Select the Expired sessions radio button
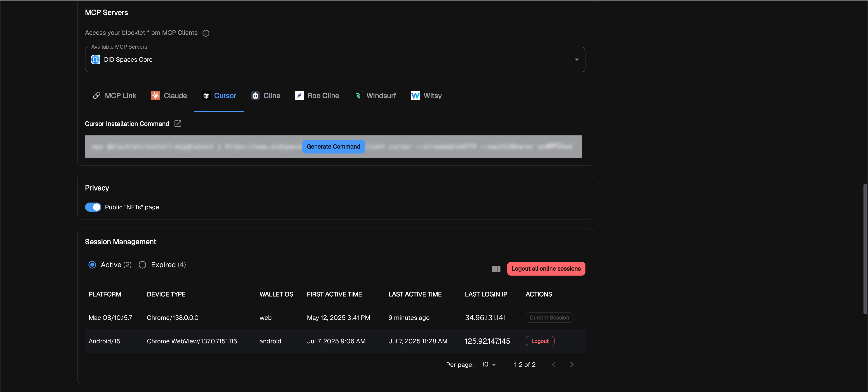Image resolution: width=868 pixels, height=392 pixels. [142, 264]
